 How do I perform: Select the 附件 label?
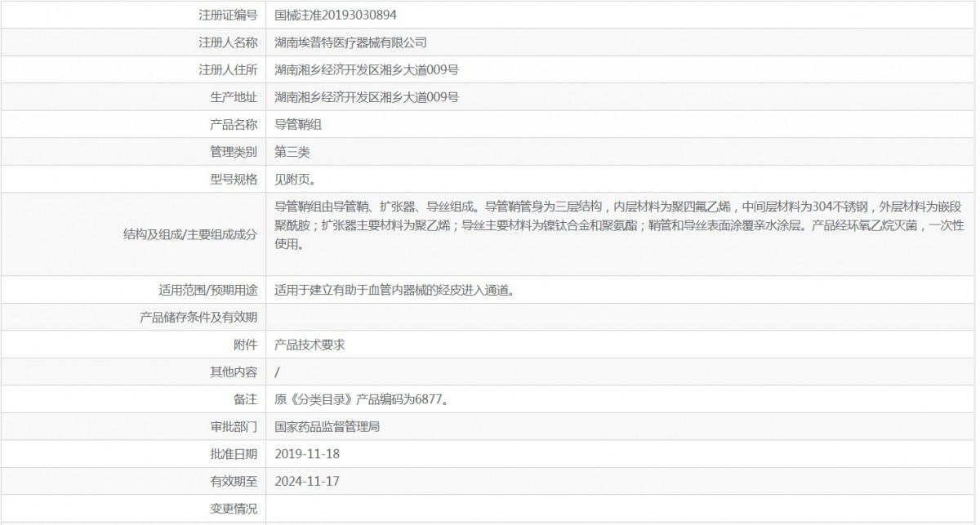(245, 345)
